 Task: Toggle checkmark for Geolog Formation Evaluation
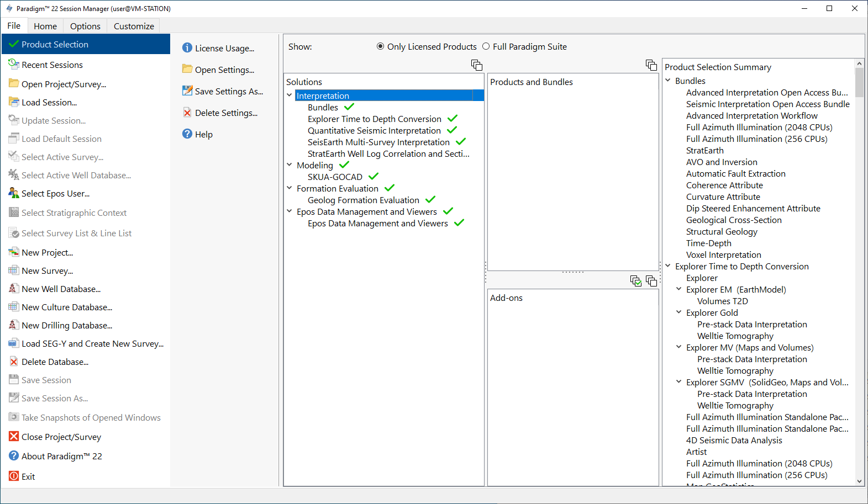click(x=430, y=199)
